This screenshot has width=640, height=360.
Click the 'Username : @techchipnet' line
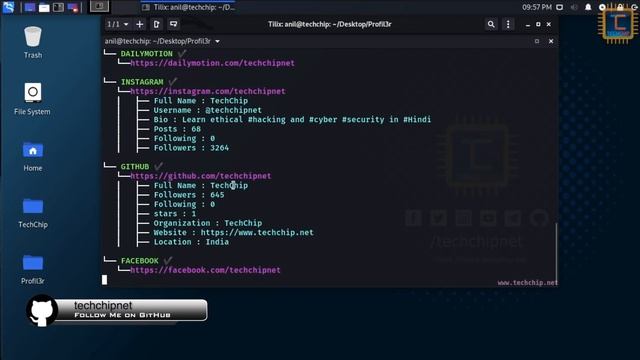(208, 110)
